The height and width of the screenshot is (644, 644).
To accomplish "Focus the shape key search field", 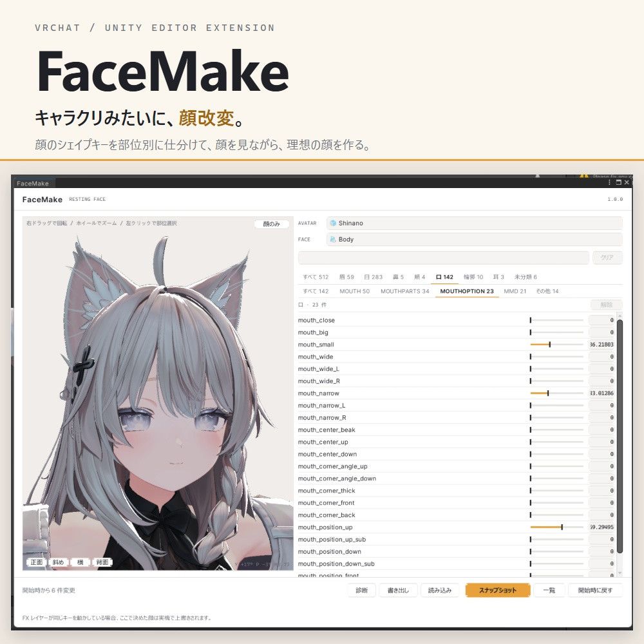I will click(x=444, y=258).
